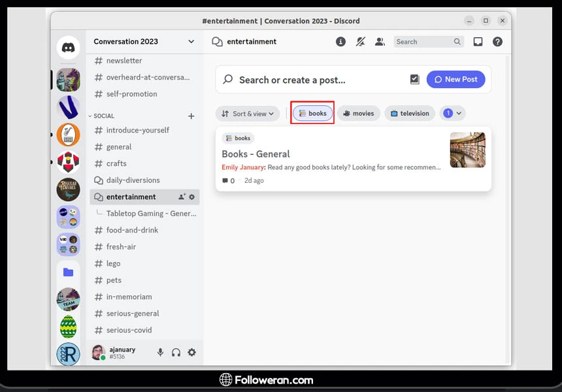Image resolution: width=562 pixels, height=392 pixels.
Task: Expand additional tags dropdown showing 1
Action: point(452,114)
